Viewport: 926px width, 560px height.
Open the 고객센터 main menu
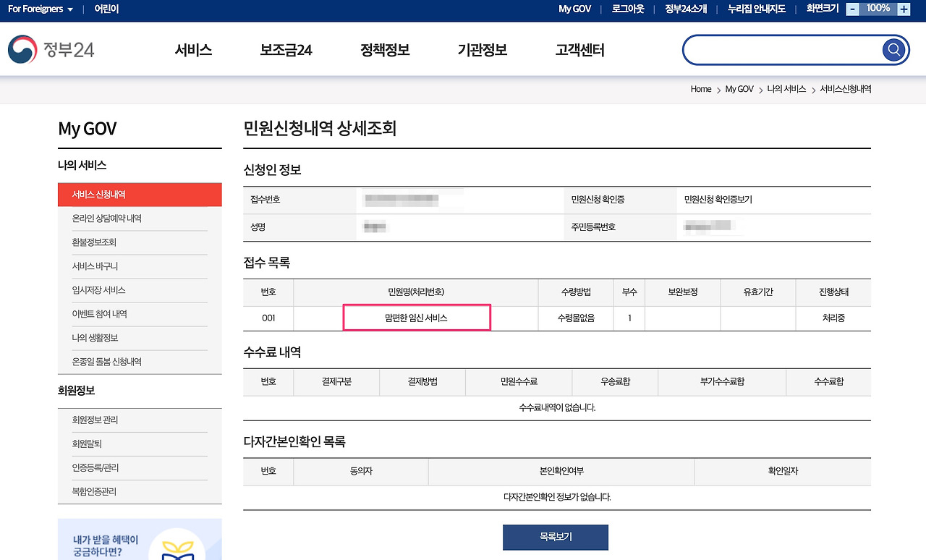(x=579, y=50)
